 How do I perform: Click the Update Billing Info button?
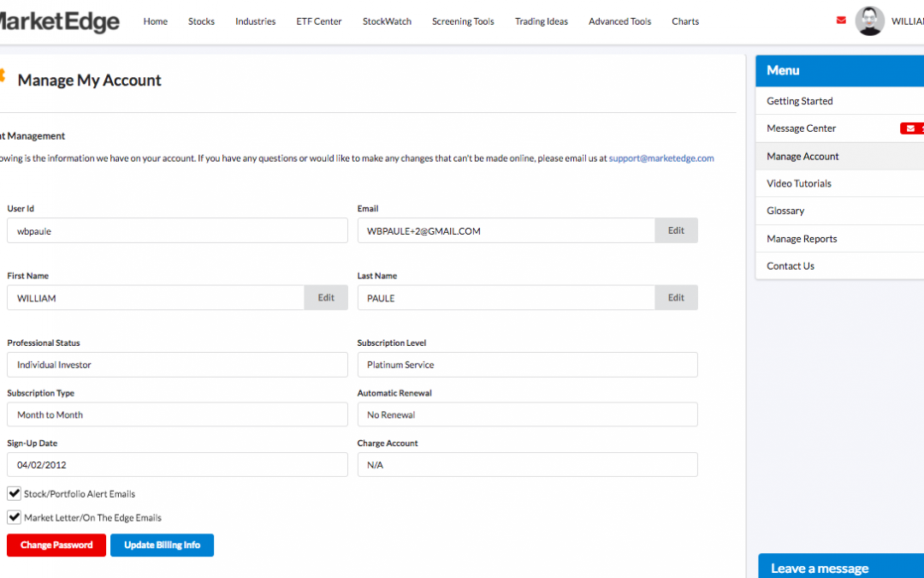point(162,545)
